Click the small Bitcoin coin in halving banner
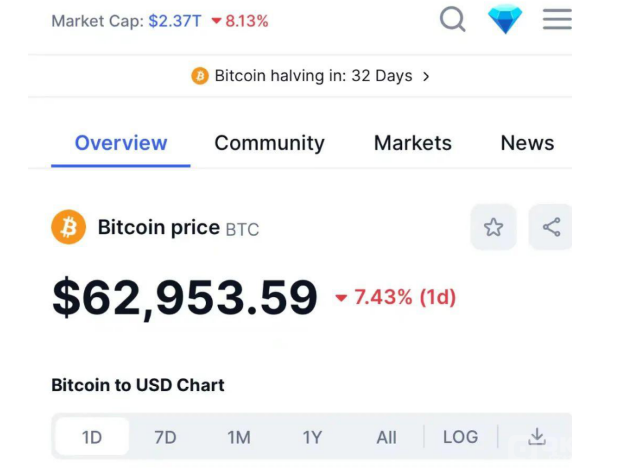 point(200,76)
